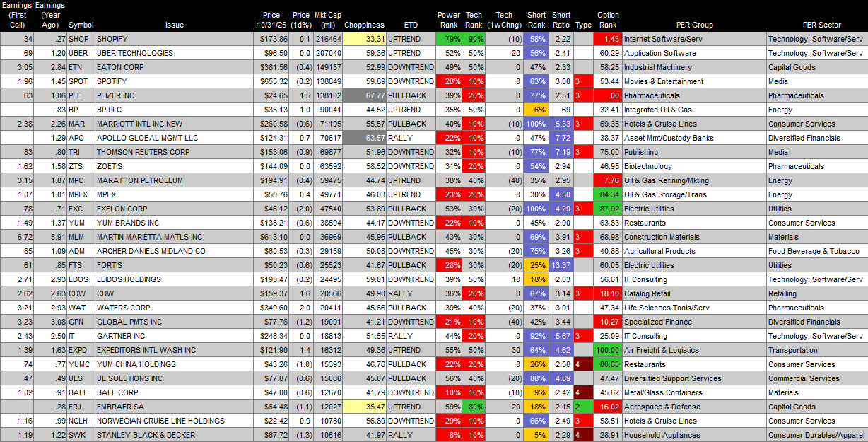The height and width of the screenshot is (442, 868).
Task: Sort by the Mkt Cap column header
Action: 327,20
